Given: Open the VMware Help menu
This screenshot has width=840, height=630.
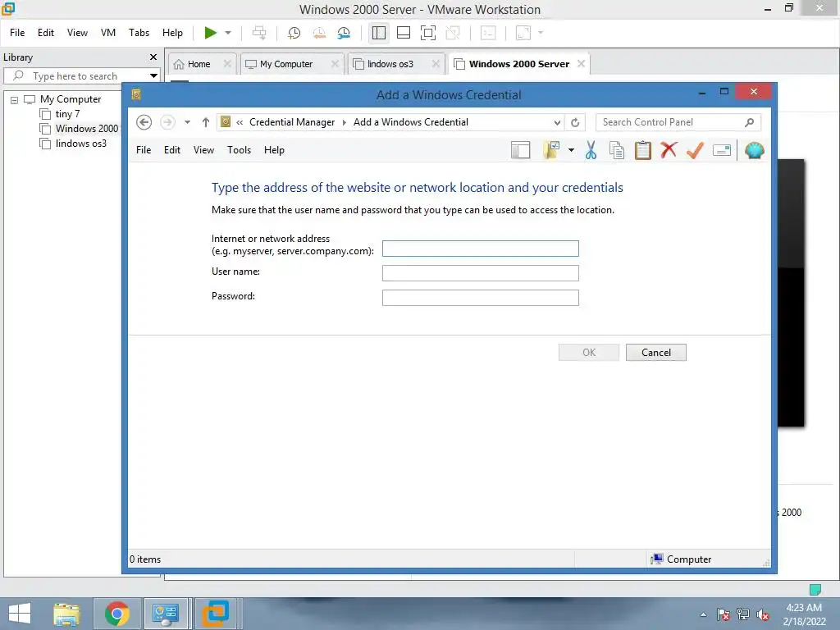Looking at the screenshot, I should (172, 33).
